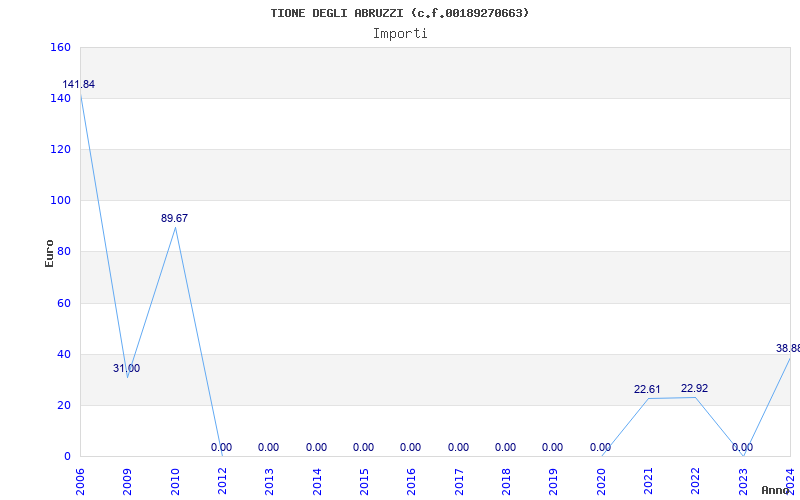Click the 0.00 value for year 2014
800x500 pixels.
(x=316, y=447)
